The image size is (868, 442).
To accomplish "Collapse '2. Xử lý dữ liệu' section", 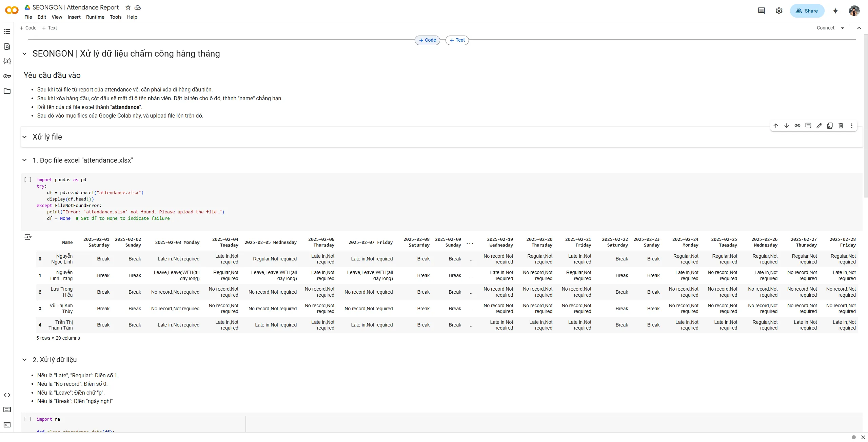I will (x=24, y=360).
